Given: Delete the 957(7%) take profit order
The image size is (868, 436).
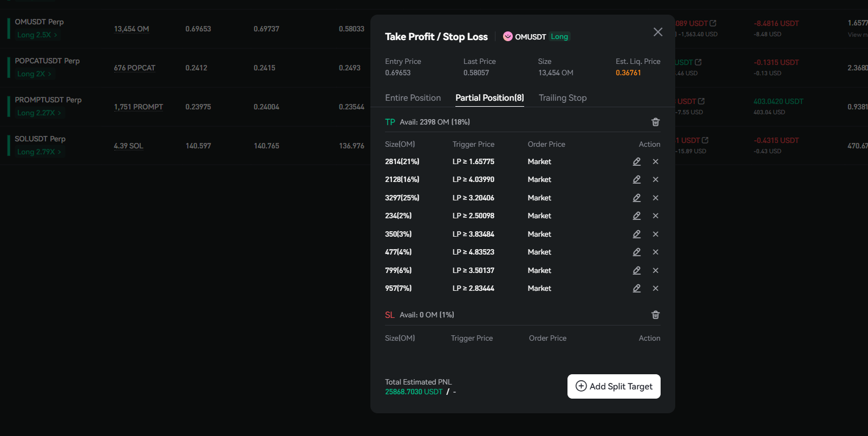Looking at the screenshot, I should point(656,289).
